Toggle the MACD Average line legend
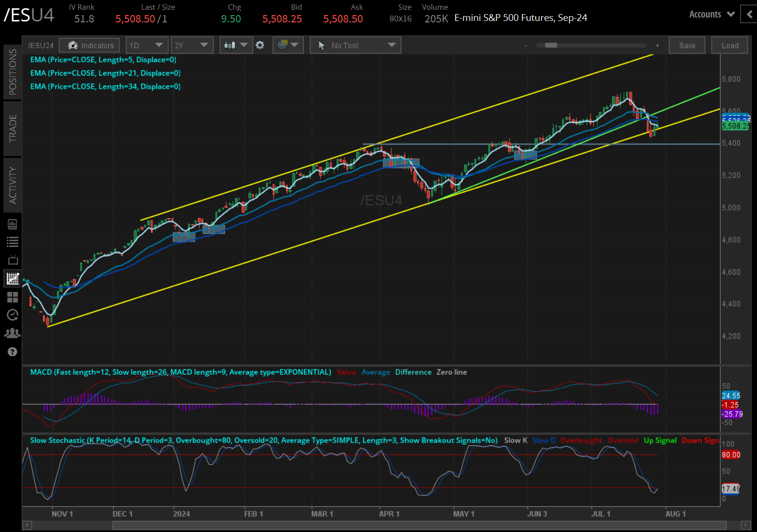The image size is (757, 532). [376, 372]
